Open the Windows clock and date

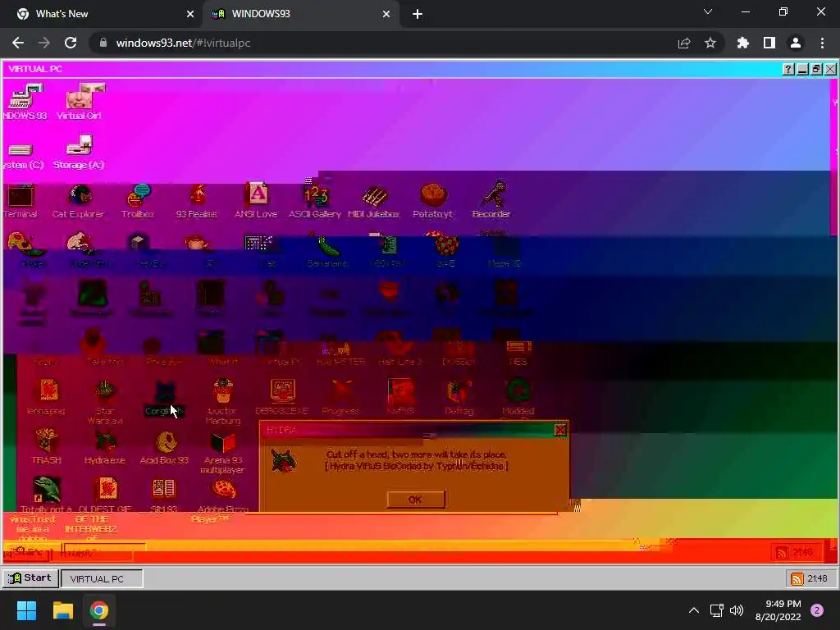(778, 610)
